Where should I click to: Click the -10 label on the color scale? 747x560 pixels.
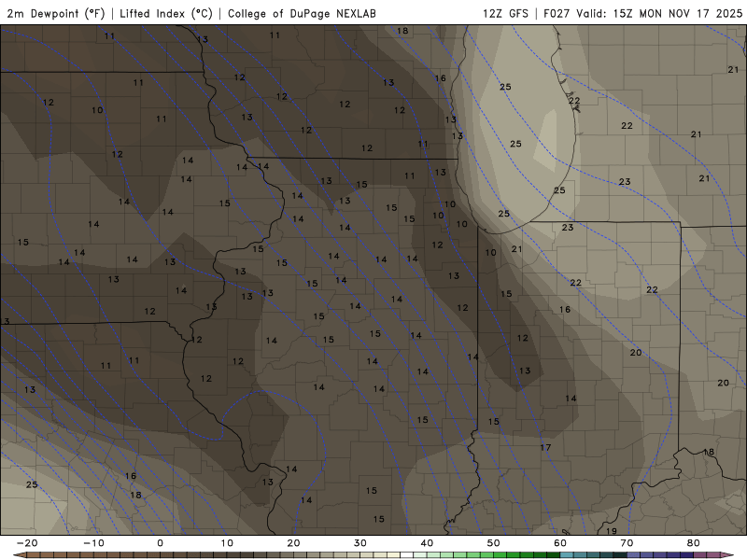coord(93,543)
